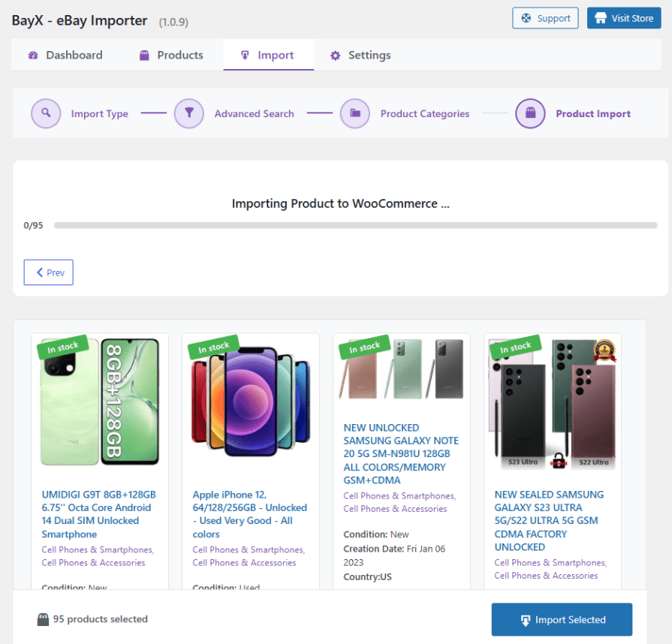
Task: Click the Products tab bag icon
Action: coord(145,56)
